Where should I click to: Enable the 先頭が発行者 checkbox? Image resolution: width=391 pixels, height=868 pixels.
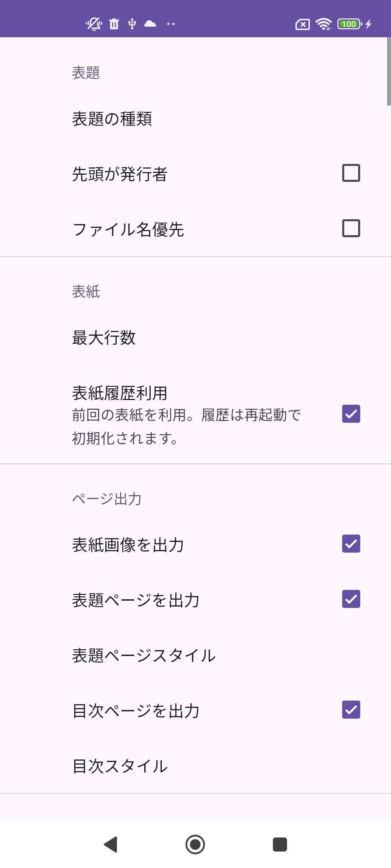click(351, 173)
